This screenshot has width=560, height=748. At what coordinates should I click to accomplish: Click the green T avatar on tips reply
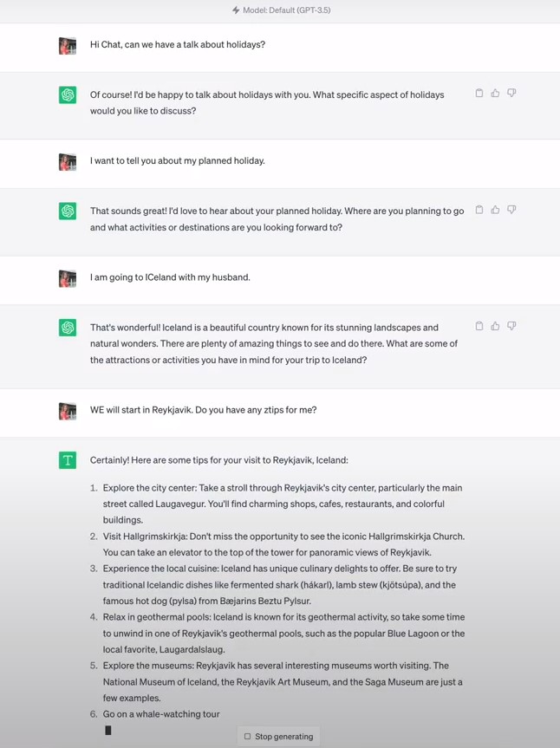click(x=68, y=460)
